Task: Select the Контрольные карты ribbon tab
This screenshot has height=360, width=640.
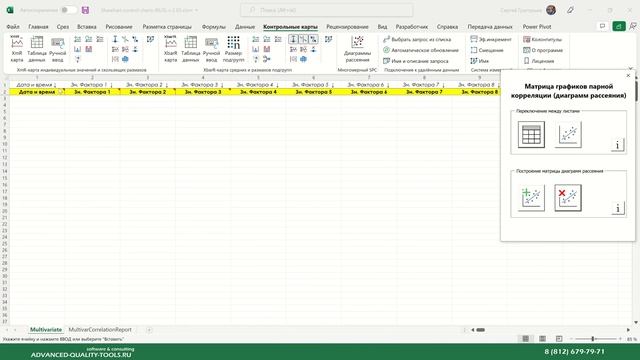Action: click(x=290, y=27)
